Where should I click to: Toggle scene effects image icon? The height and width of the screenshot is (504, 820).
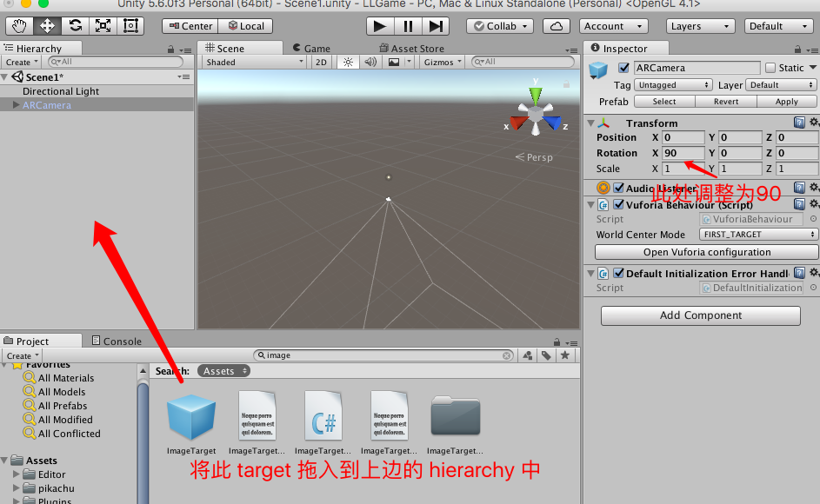coord(394,63)
